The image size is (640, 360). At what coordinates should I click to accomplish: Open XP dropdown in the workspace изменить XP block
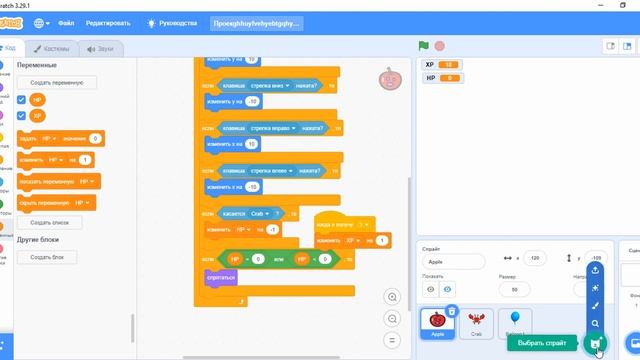point(353,241)
